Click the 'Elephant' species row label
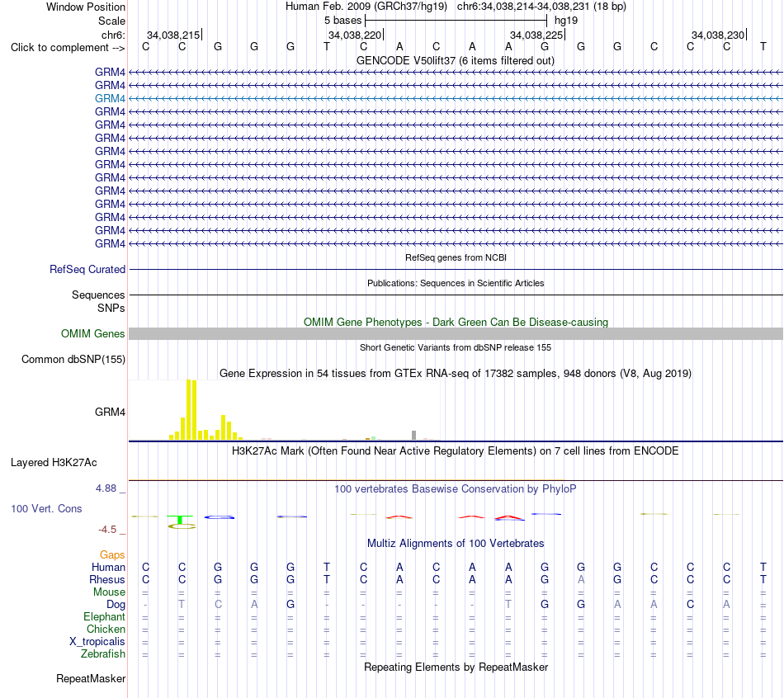The width and height of the screenshot is (784, 698). click(x=104, y=616)
